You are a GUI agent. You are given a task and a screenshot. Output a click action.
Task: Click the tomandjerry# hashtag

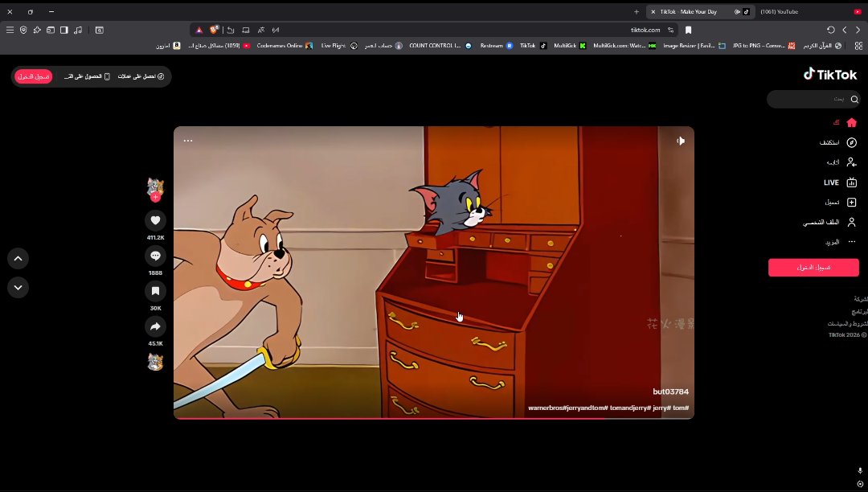(x=631, y=408)
